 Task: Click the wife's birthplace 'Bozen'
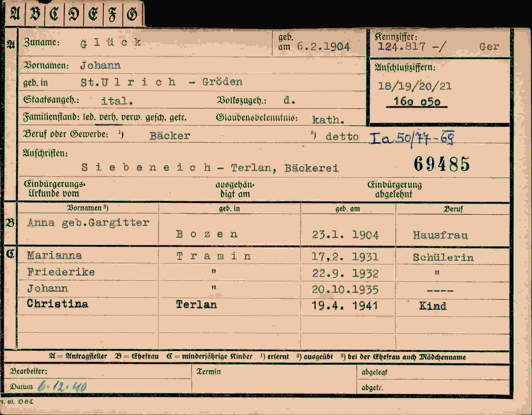pyautogui.click(x=207, y=234)
